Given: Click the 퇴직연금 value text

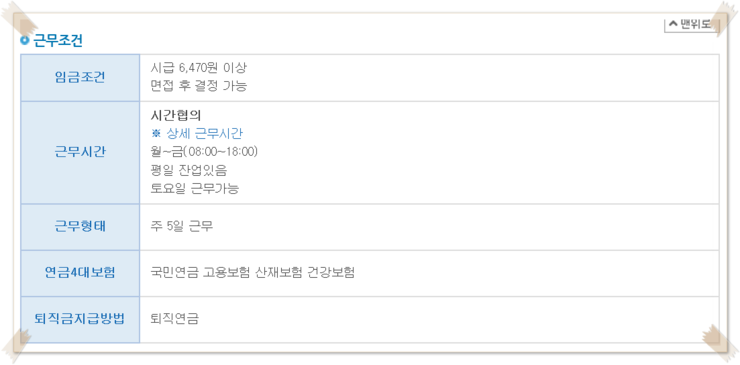Looking at the screenshot, I should click(174, 319).
